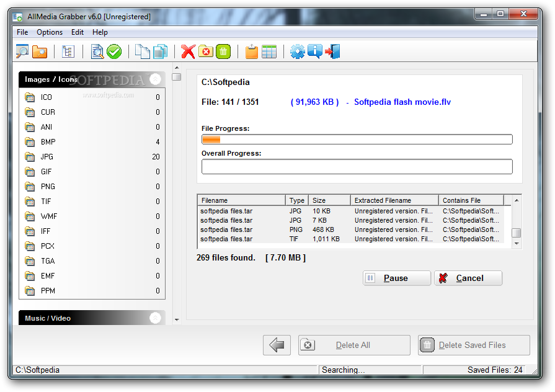Select the BMP folder icon
Viewport: 555px width, 392px height.
pos(30,141)
